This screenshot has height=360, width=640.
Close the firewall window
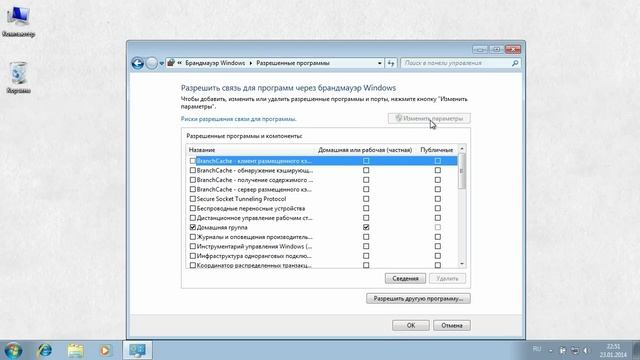tap(513, 49)
